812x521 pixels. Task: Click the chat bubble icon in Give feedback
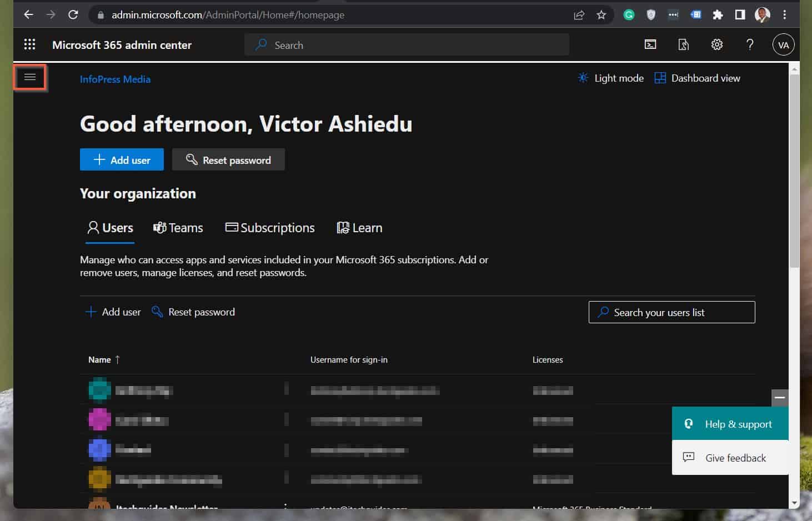689,457
